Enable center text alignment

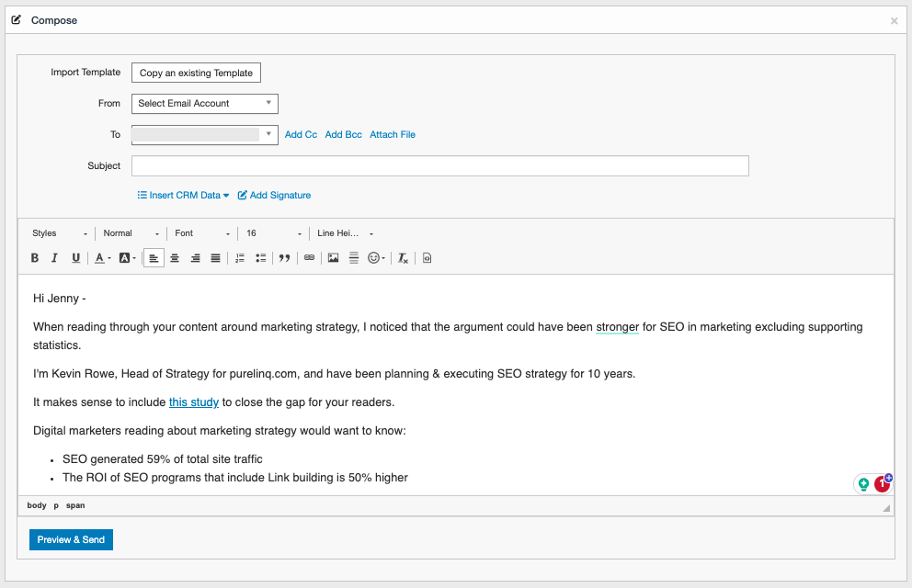[x=174, y=257]
